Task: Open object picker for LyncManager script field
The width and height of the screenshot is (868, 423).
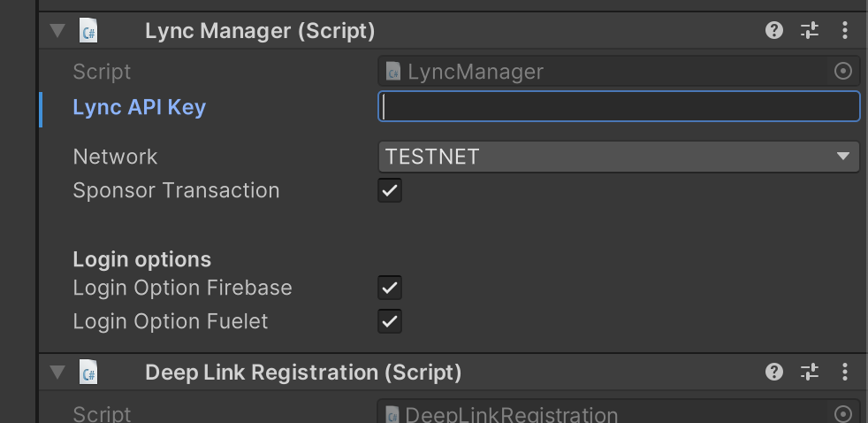Action: [x=842, y=71]
